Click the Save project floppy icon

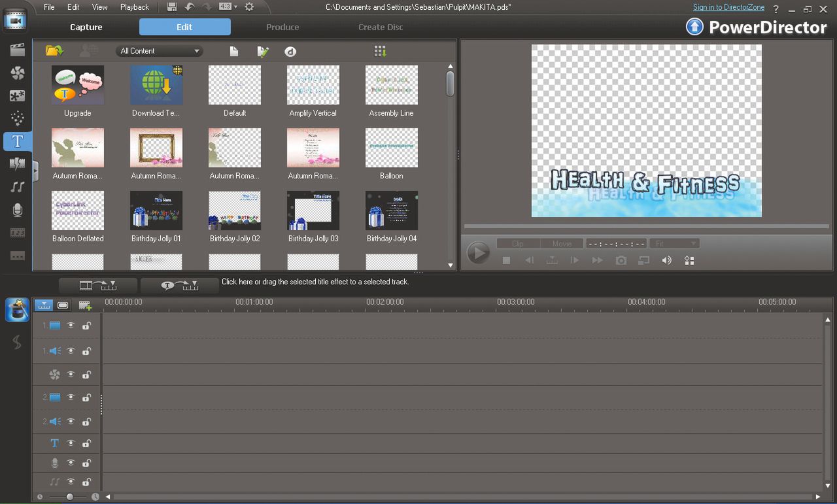[x=172, y=7]
